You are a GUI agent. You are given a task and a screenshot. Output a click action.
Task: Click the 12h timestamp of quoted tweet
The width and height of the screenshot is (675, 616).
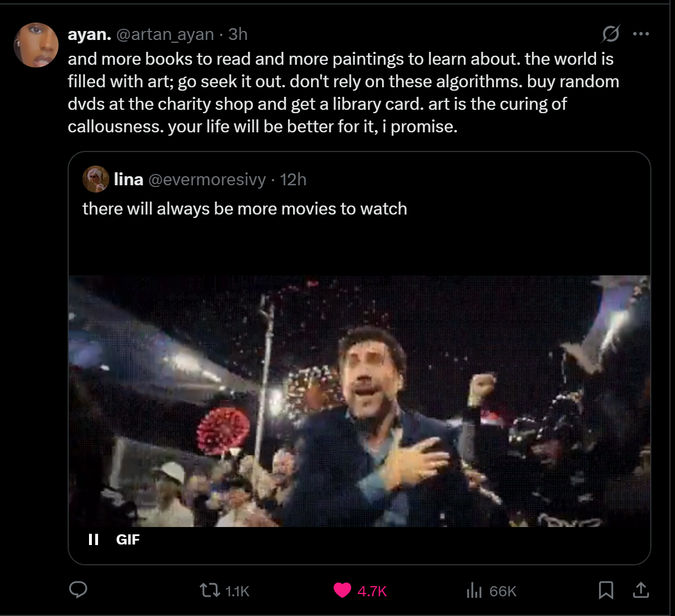[293, 180]
